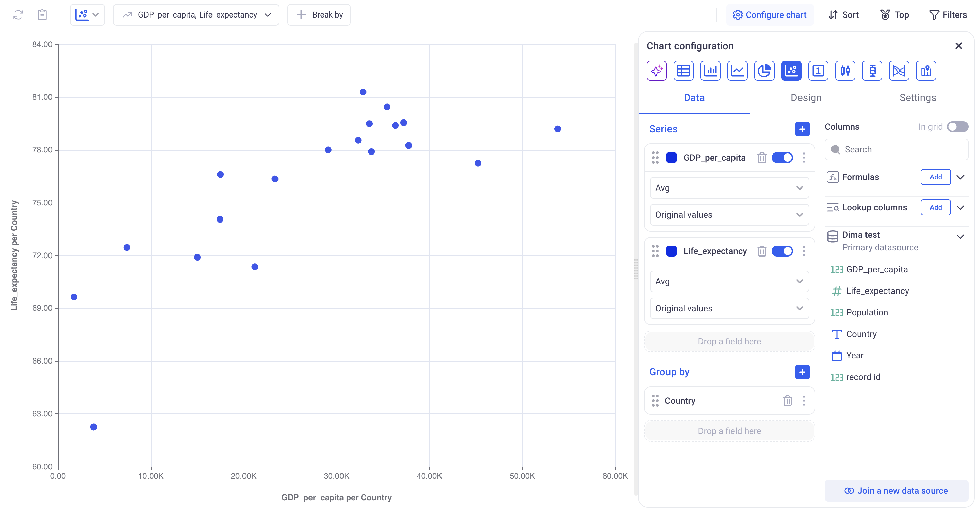Collapse the Dima test datasource section
This screenshot has width=980, height=513.
[960, 237]
